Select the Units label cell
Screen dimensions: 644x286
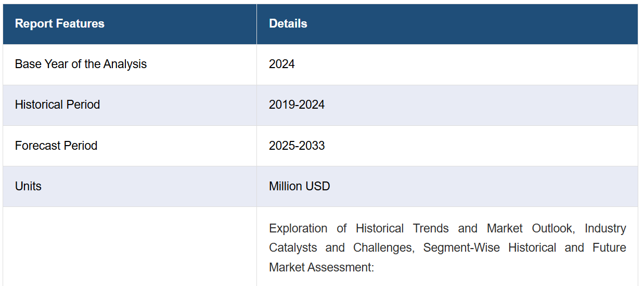point(130,186)
